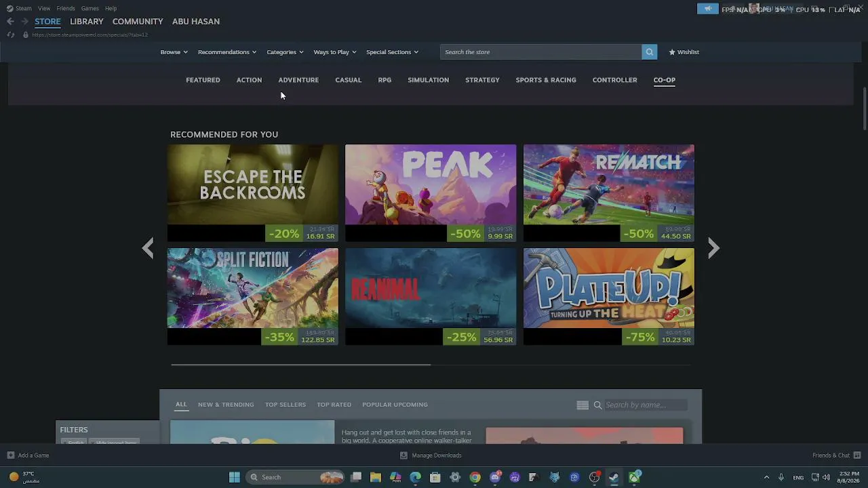Screen dimensions: 868x488
Task: Click the volume speaker tray icon
Action: (826, 477)
